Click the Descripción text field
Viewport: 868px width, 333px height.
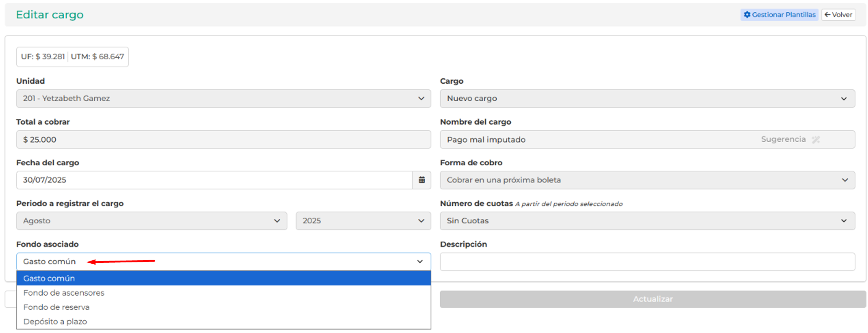click(647, 262)
